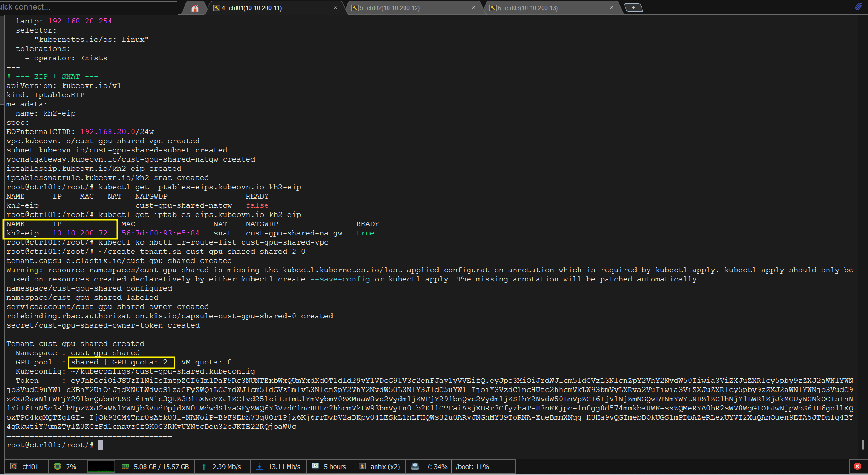The height and width of the screenshot is (475, 868).
Task: Focus the Quick connect input field
Action: (88, 7)
